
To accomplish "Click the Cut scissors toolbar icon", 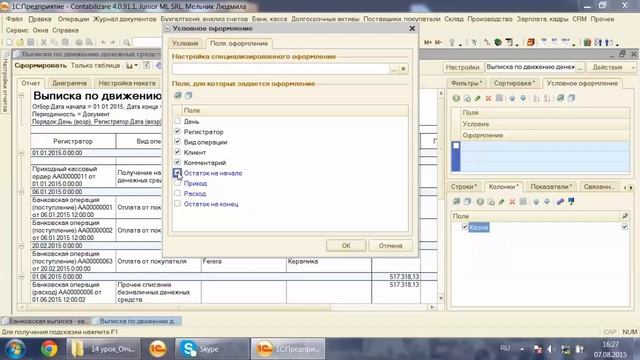I will click(x=44, y=42).
